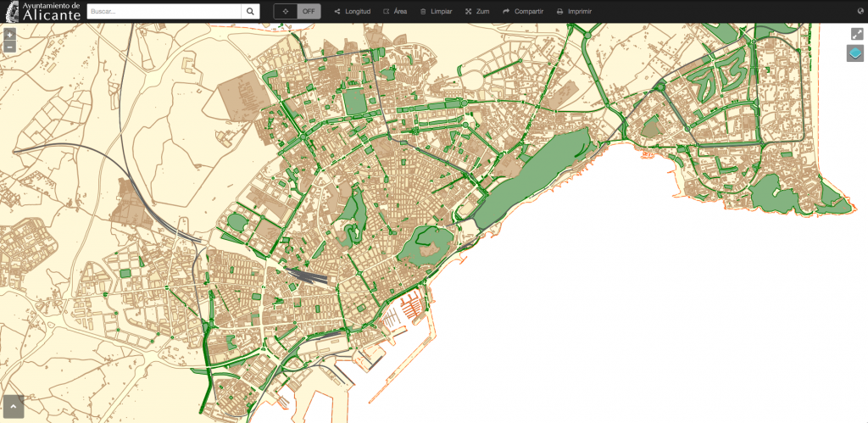The height and width of the screenshot is (423, 868).
Task: Click the globe language icon
Action: [x=860, y=12]
